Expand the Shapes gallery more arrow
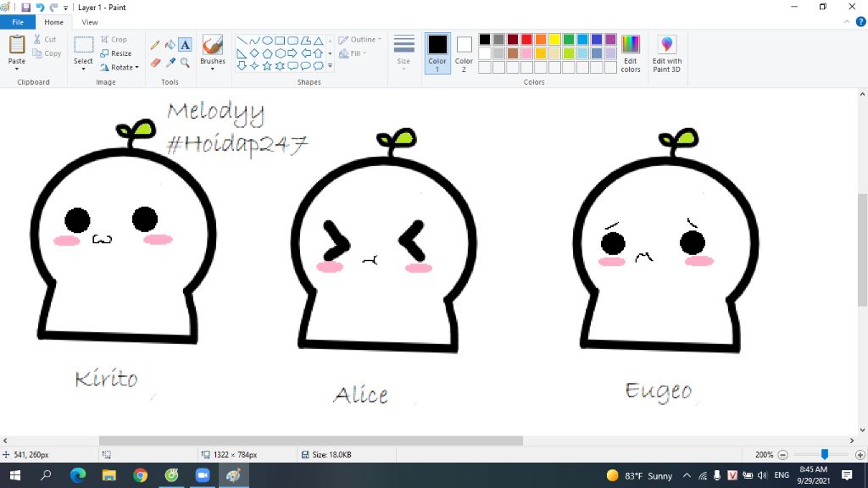Screen dimensions: 868x488 [330, 66]
